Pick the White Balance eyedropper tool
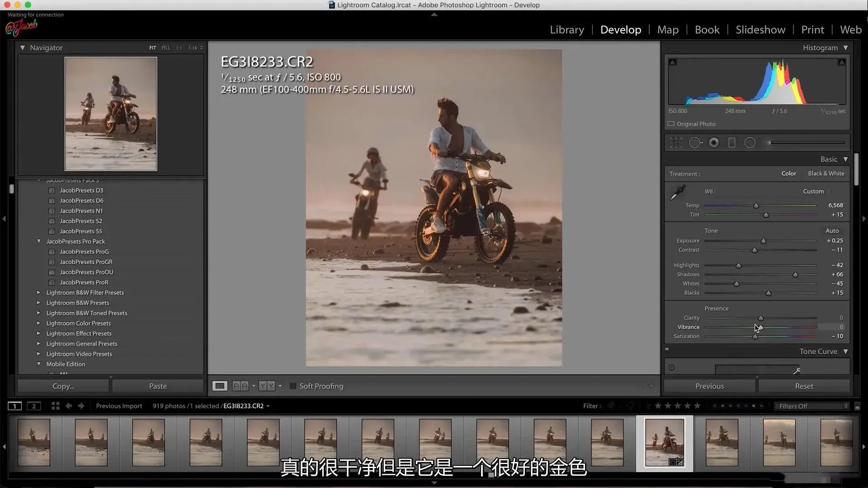The height and width of the screenshot is (488, 868). [x=677, y=193]
